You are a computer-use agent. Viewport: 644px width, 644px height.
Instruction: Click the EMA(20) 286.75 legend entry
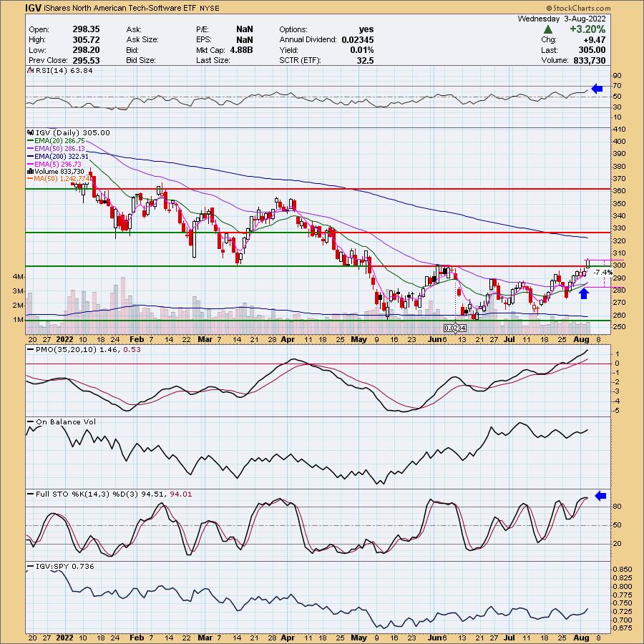pyautogui.click(x=56, y=141)
